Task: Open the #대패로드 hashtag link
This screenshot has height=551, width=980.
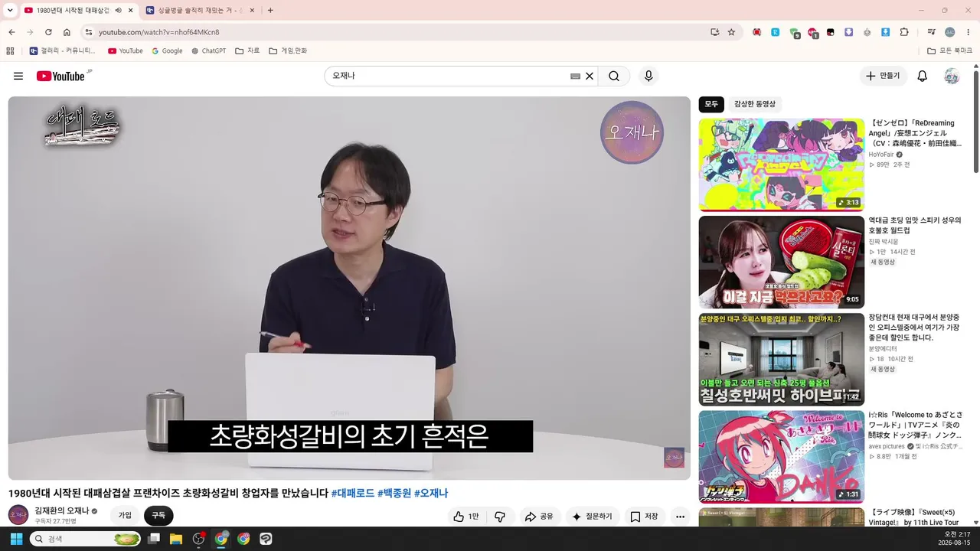Action: tap(352, 494)
